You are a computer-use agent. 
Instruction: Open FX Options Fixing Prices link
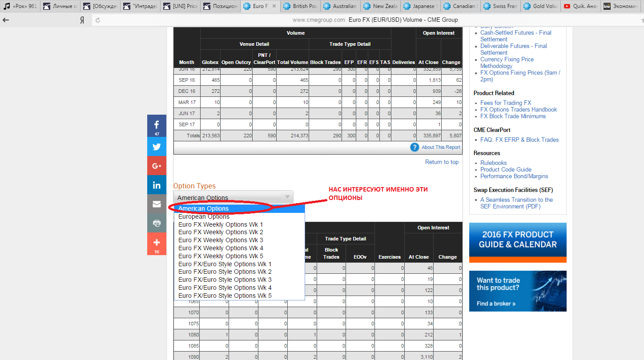pyautogui.click(x=520, y=76)
